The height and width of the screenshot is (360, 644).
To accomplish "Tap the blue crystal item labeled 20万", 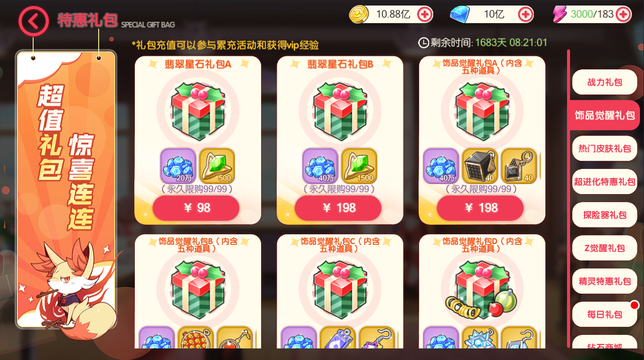I will click(x=178, y=166).
